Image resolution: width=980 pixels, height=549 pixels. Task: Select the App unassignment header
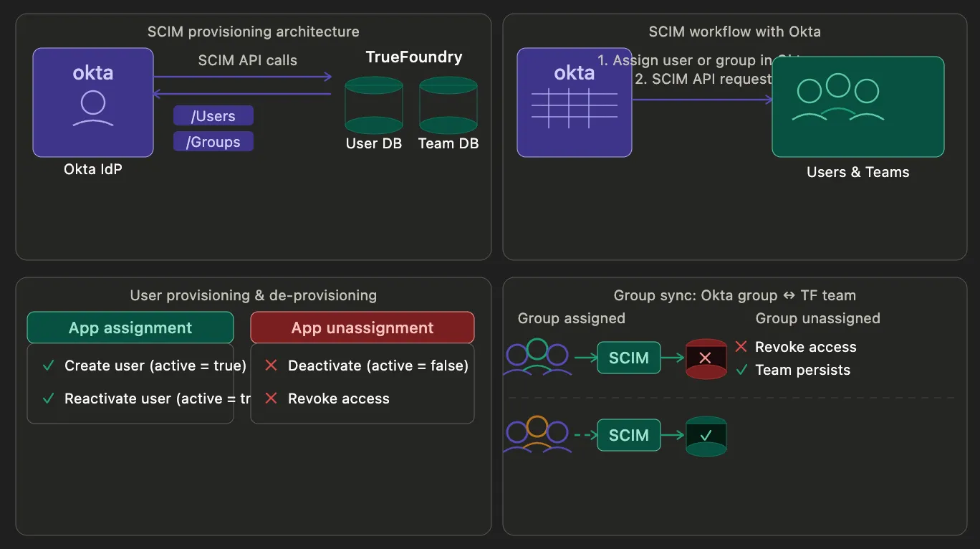point(362,328)
